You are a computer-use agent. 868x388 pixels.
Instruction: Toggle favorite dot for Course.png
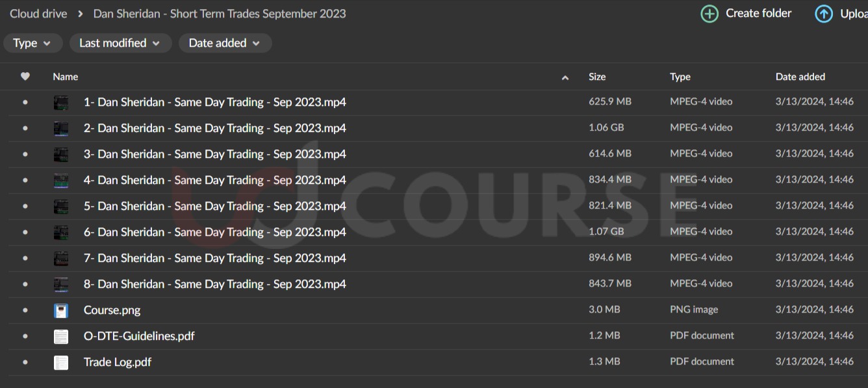(25, 310)
